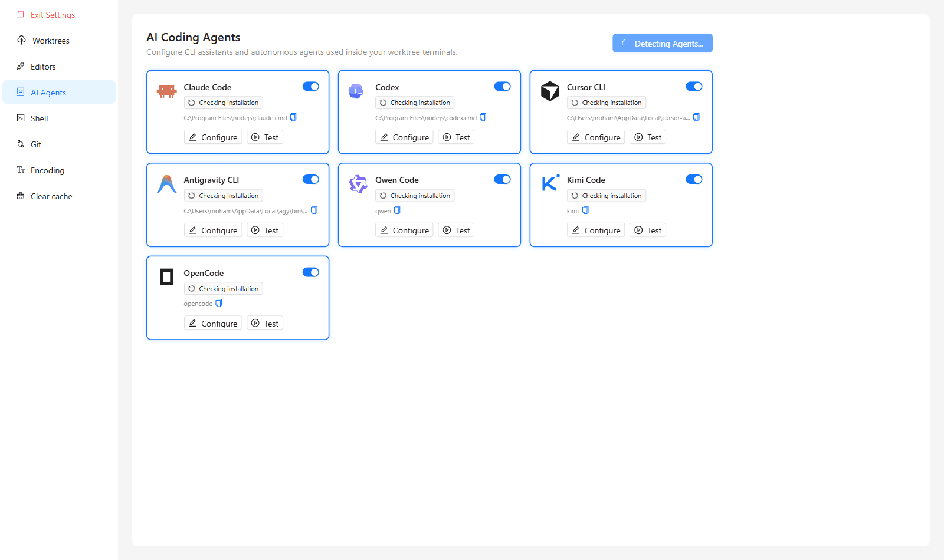Click the Detecting Agents spinner icon
Screen dimensions: 944x560
coord(625,43)
